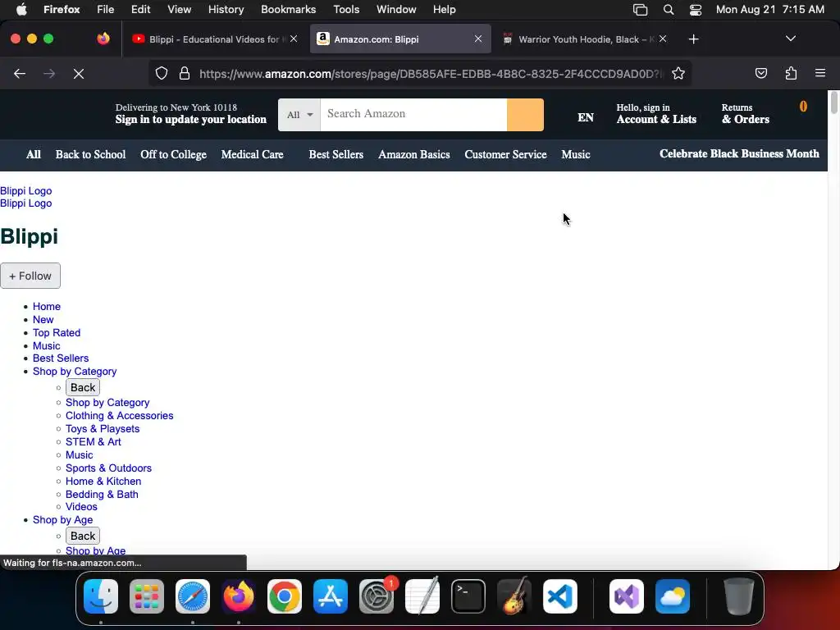Click Back button under Shop by Category
This screenshot has height=630, width=840.
pos(83,387)
